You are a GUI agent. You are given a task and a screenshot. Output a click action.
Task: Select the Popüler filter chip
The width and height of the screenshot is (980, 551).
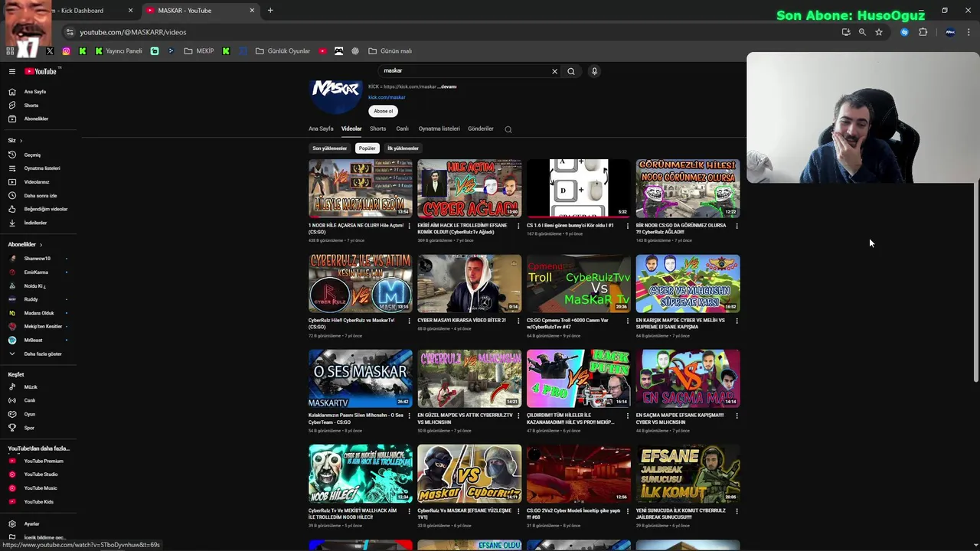367,148
